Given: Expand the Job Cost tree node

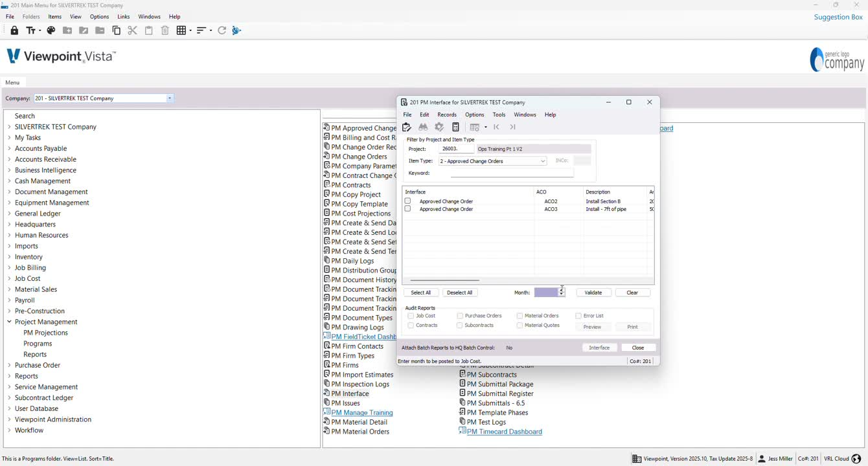Looking at the screenshot, I should pyautogui.click(x=9, y=278).
